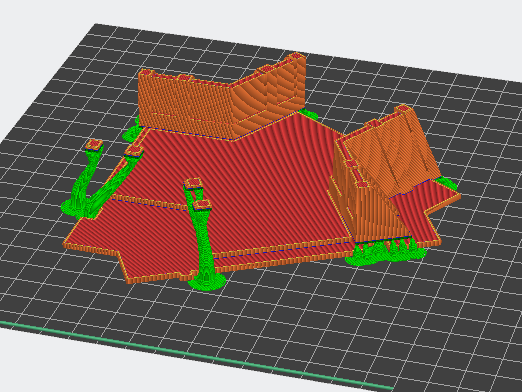This screenshot has height=392, width=522.
Task: Select the green support blob behind the left wall corner
Action: click(131, 132)
